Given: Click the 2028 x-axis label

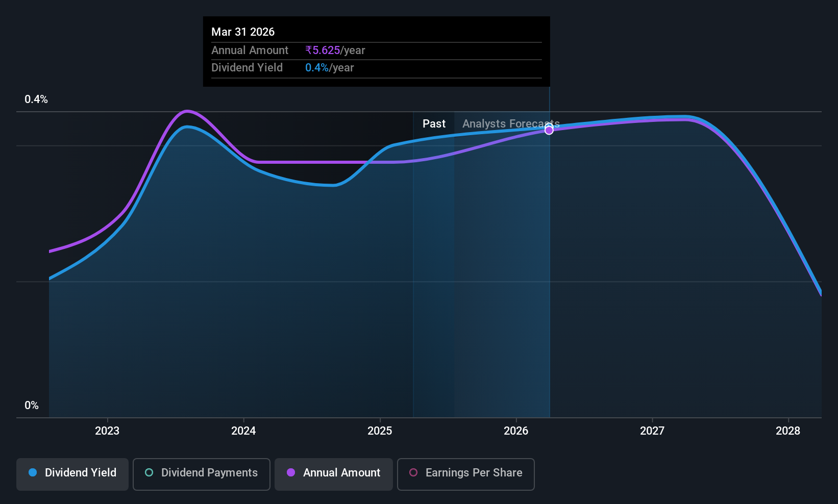Looking at the screenshot, I should pyautogui.click(x=788, y=431).
